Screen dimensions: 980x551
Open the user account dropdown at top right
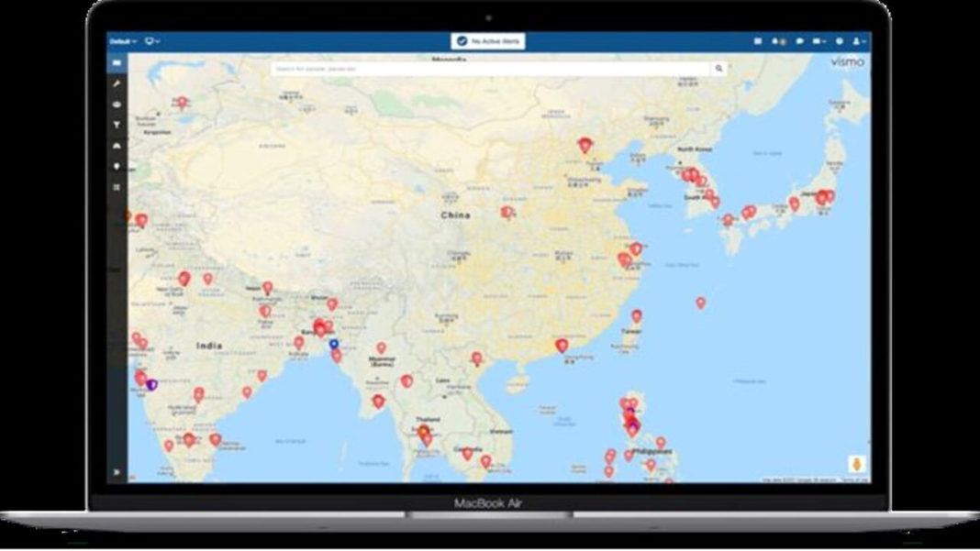(857, 41)
